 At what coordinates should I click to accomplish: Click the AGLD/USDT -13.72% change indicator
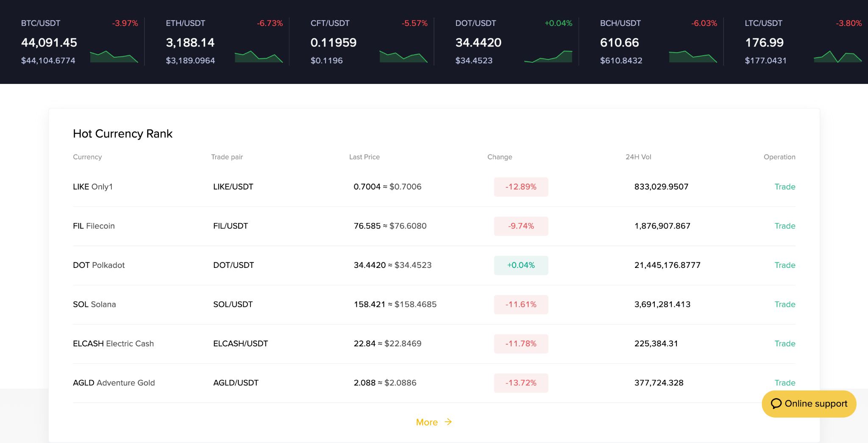pyautogui.click(x=521, y=383)
